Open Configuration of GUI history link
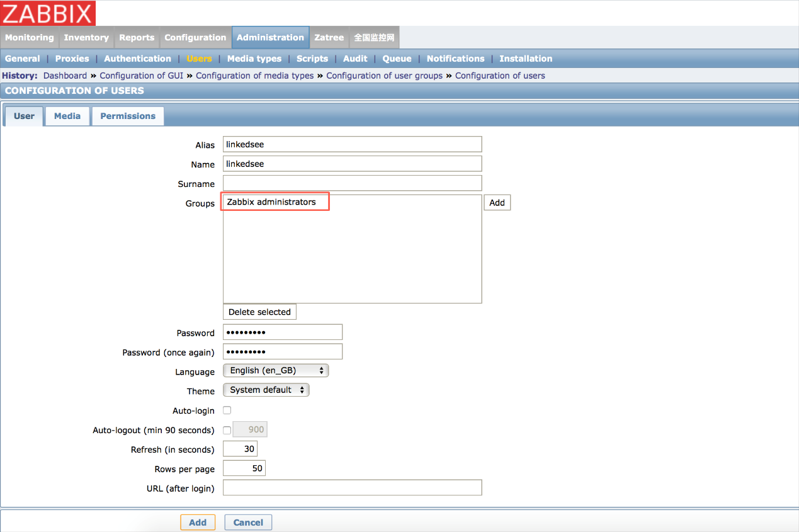Image resolution: width=799 pixels, height=532 pixels. (x=142, y=76)
